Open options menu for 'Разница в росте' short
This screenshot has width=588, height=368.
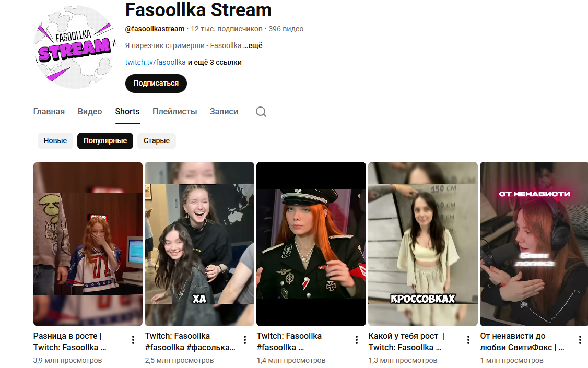click(133, 340)
